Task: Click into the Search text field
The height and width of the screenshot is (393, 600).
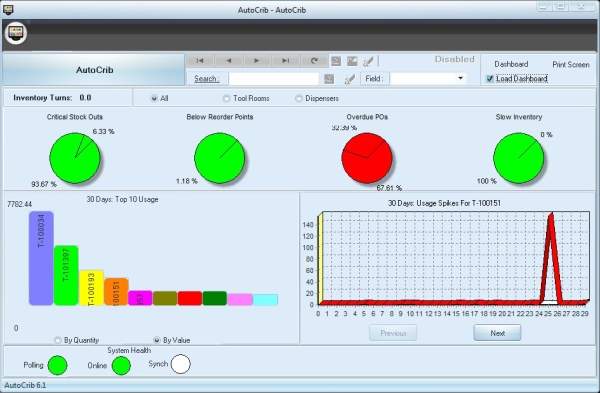Action: click(273, 79)
